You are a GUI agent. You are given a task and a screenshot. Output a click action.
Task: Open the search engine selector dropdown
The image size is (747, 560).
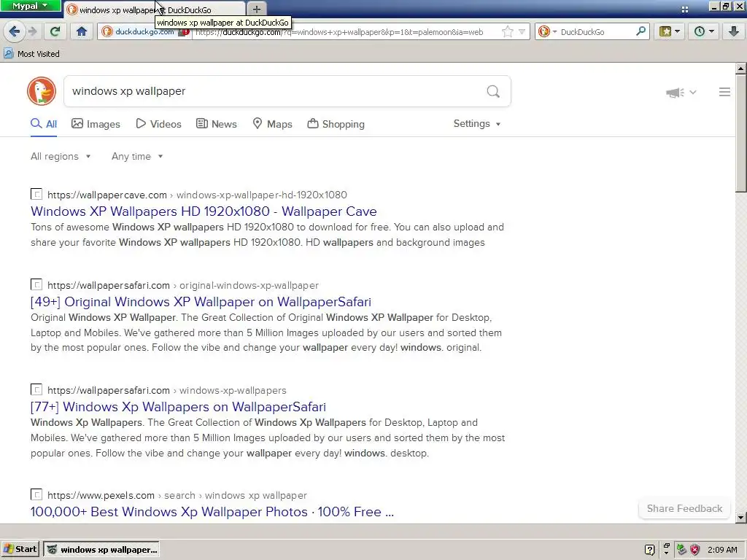[547, 32]
